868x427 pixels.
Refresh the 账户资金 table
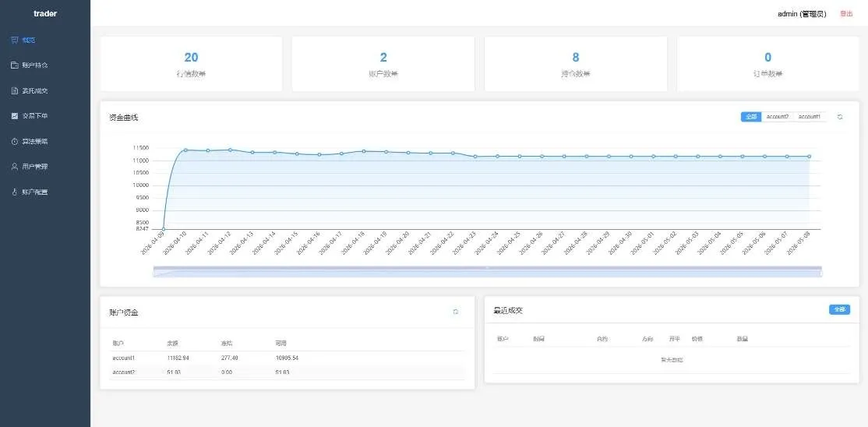pyautogui.click(x=456, y=312)
